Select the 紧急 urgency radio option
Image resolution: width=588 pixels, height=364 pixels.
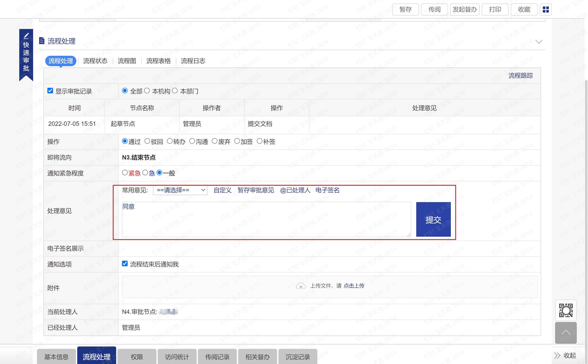coord(125,173)
